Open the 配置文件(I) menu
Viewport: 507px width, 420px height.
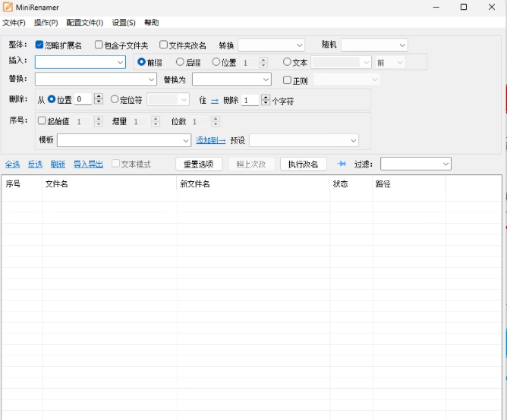85,23
